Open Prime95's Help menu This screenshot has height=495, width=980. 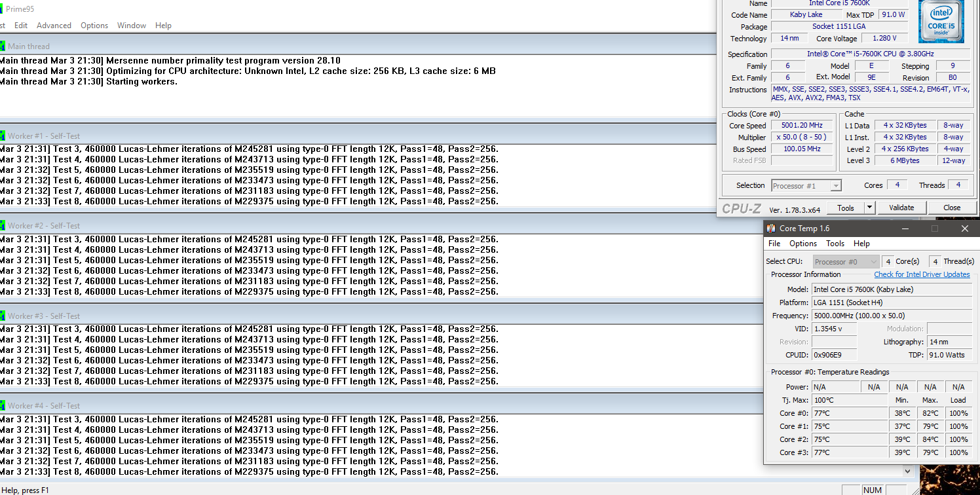163,26
